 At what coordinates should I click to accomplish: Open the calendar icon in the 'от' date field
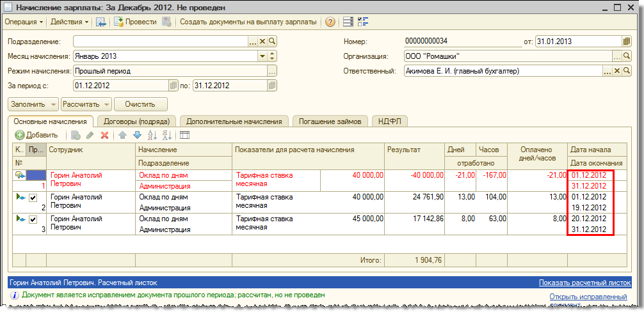(x=626, y=42)
